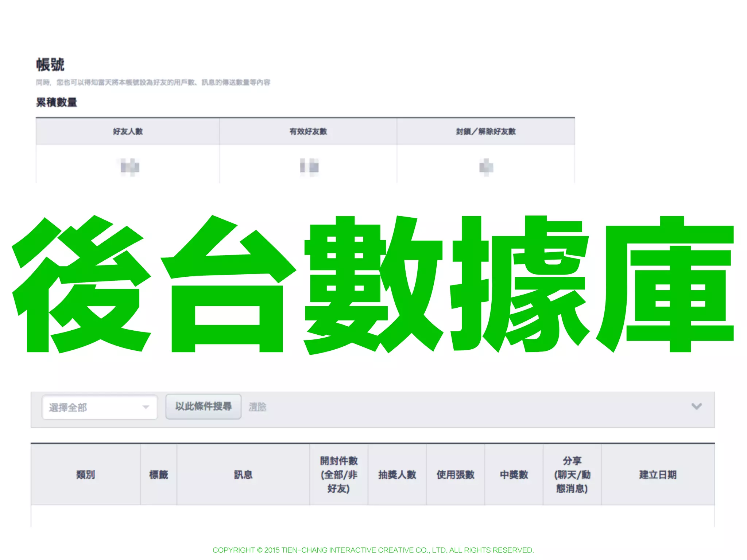Click the 清除 link
The image size is (747, 560).
[258, 407]
